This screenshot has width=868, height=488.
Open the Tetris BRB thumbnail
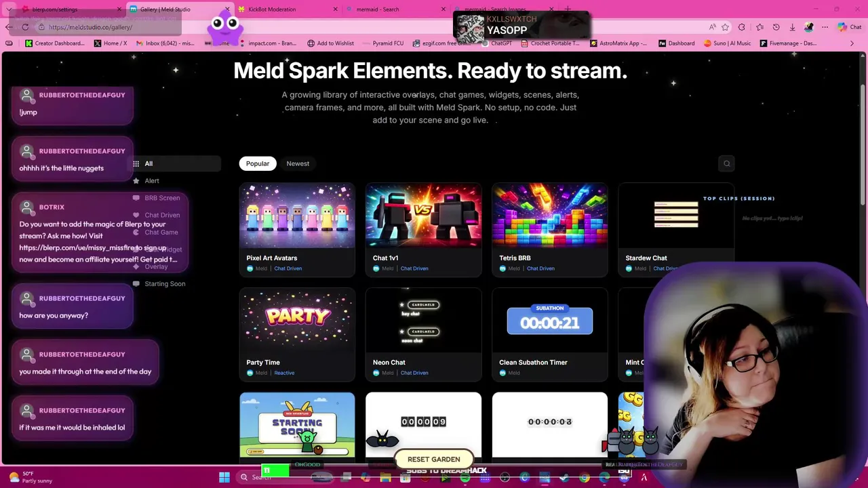[550, 216]
